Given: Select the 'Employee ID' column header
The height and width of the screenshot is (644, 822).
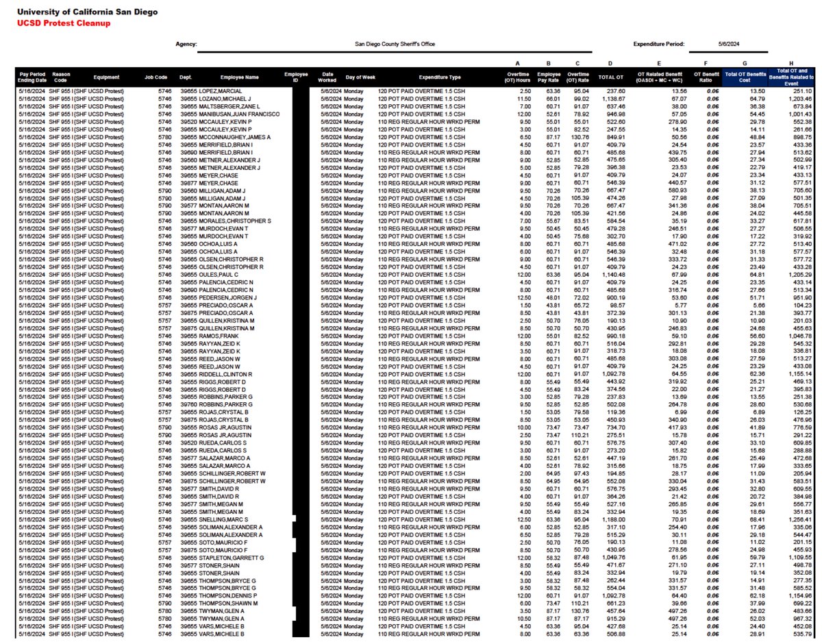Looking at the screenshot, I should (297, 77).
